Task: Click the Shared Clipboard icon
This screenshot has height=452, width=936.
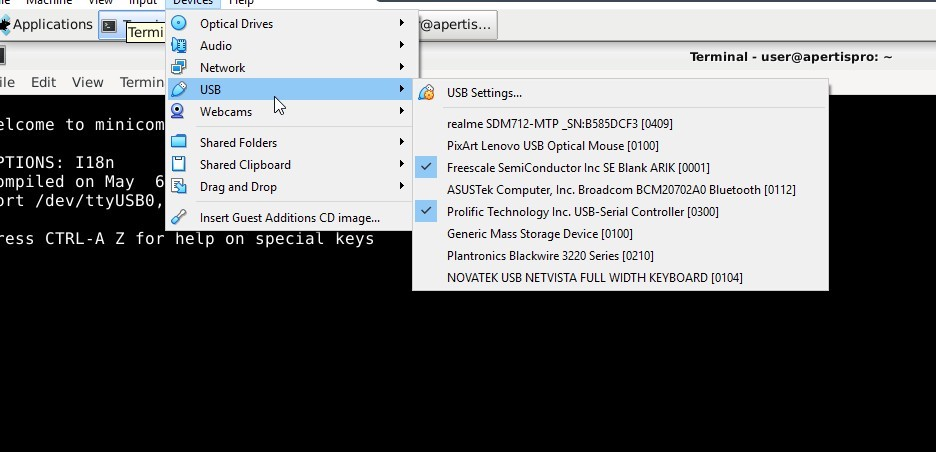Action: coord(178,164)
